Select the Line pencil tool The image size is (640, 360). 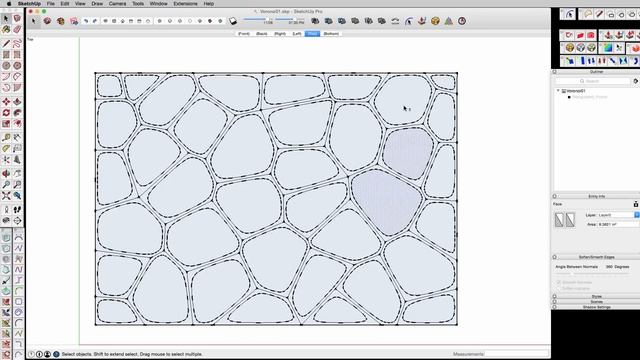6,43
